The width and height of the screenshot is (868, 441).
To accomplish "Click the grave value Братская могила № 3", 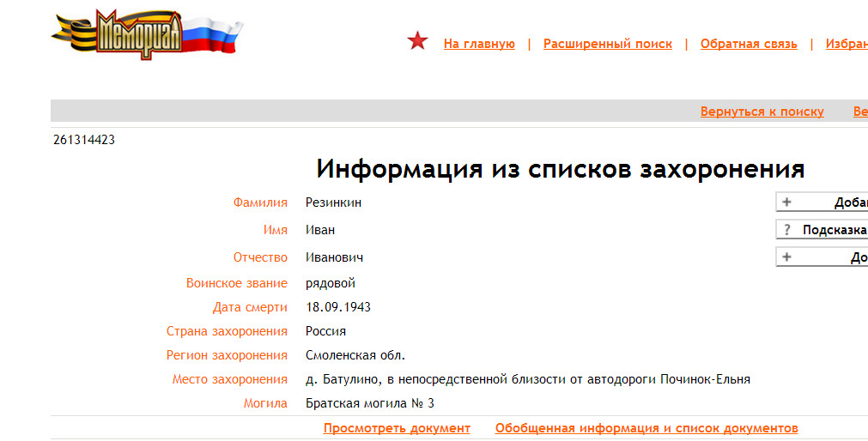I will pos(370,403).
